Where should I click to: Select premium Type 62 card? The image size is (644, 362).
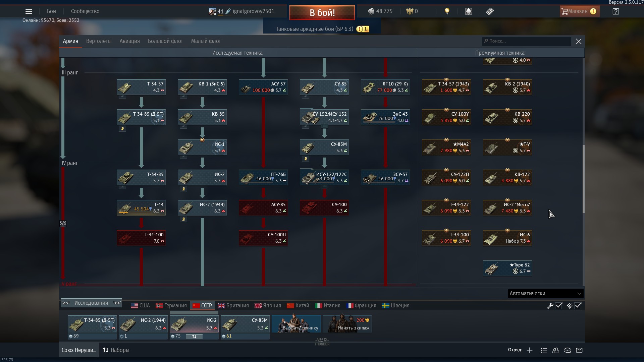507,268
